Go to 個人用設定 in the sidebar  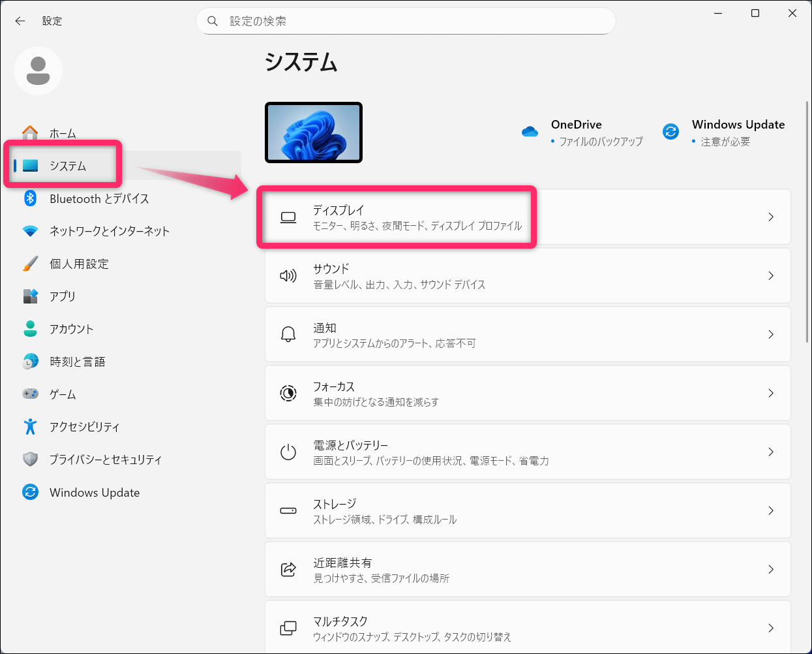[x=79, y=264]
